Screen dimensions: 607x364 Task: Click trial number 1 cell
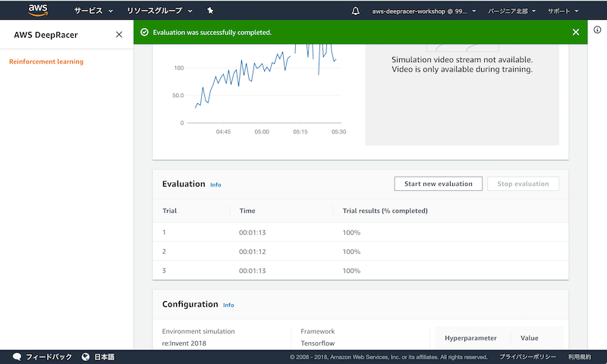[x=164, y=233]
